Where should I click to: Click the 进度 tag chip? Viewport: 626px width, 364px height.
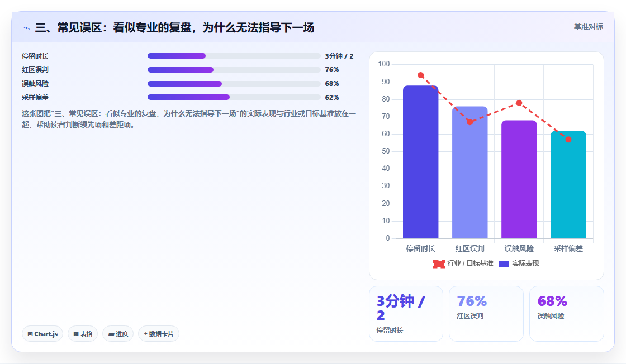(x=118, y=334)
